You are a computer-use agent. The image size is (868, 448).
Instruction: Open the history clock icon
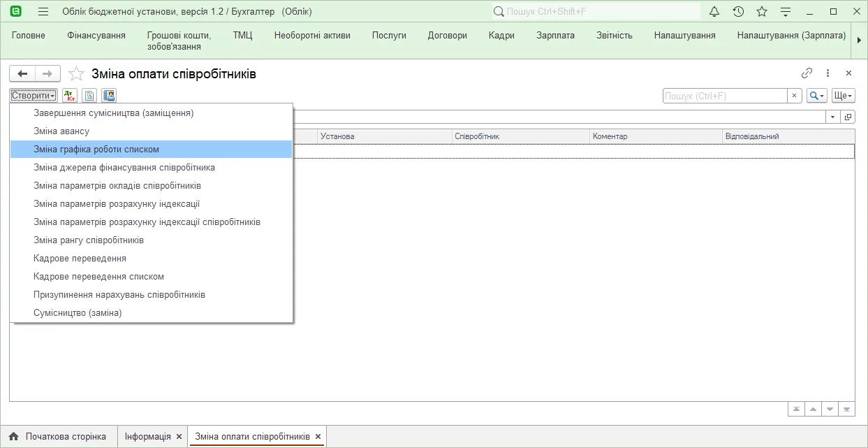point(738,12)
